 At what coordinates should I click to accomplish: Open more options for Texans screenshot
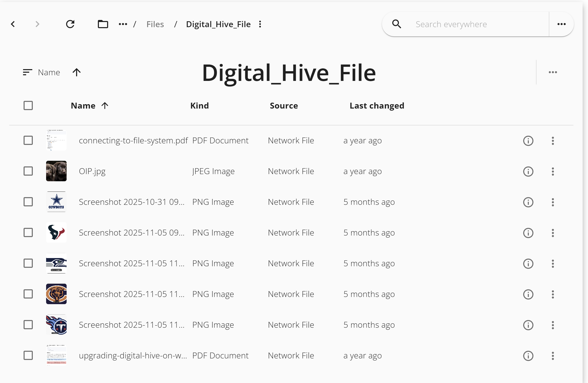(553, 233)
